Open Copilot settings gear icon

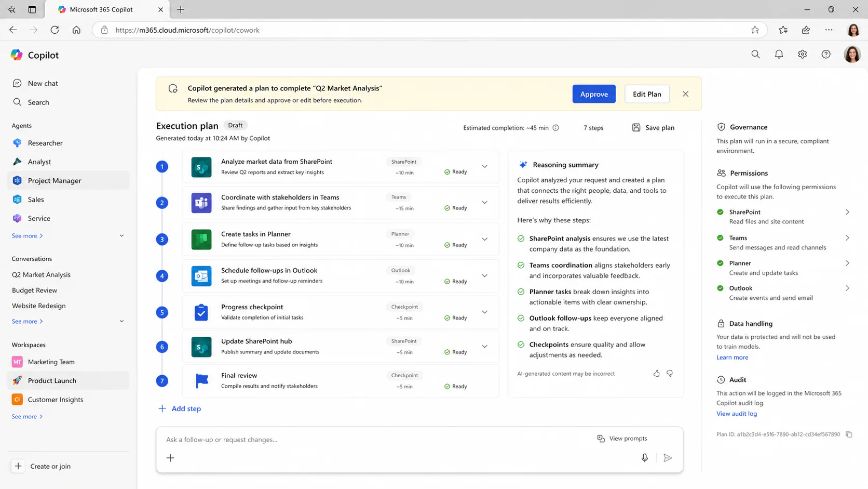[802, 54]
